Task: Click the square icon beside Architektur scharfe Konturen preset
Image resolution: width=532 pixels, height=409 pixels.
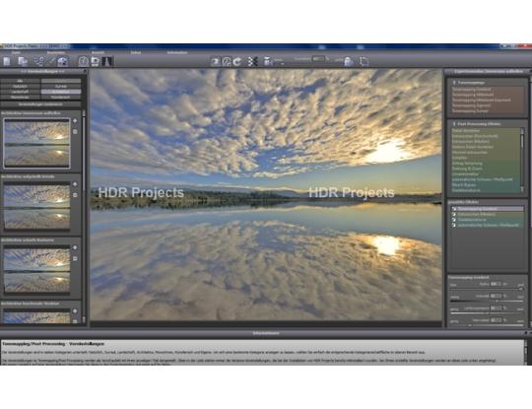Action: click(75, 258)
